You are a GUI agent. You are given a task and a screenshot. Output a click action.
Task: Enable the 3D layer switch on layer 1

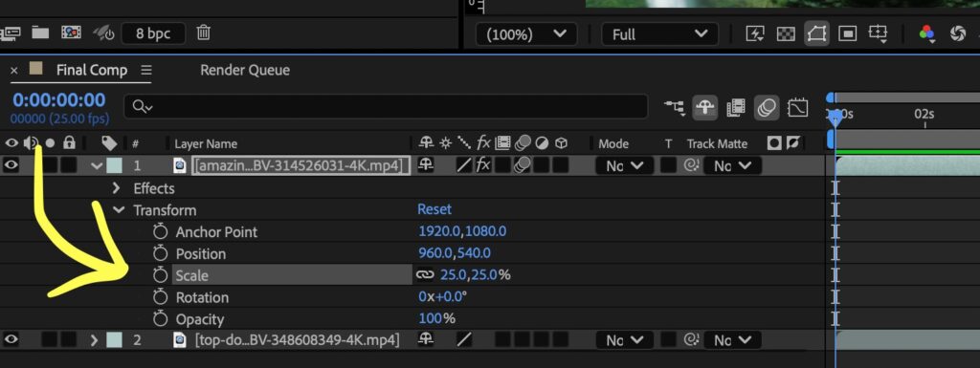(x=561, y=165)
